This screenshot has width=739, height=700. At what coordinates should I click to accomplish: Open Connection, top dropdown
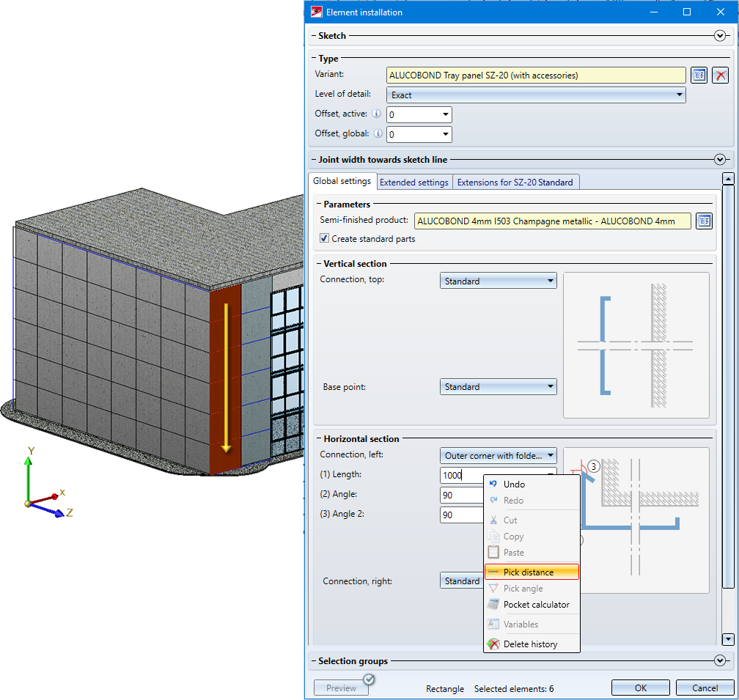(499, 281)
